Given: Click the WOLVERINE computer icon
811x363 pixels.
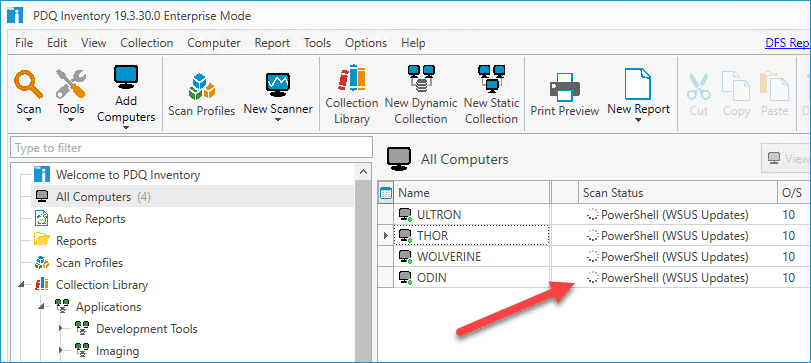Looking at the screenshot, I should coord(406,257).
